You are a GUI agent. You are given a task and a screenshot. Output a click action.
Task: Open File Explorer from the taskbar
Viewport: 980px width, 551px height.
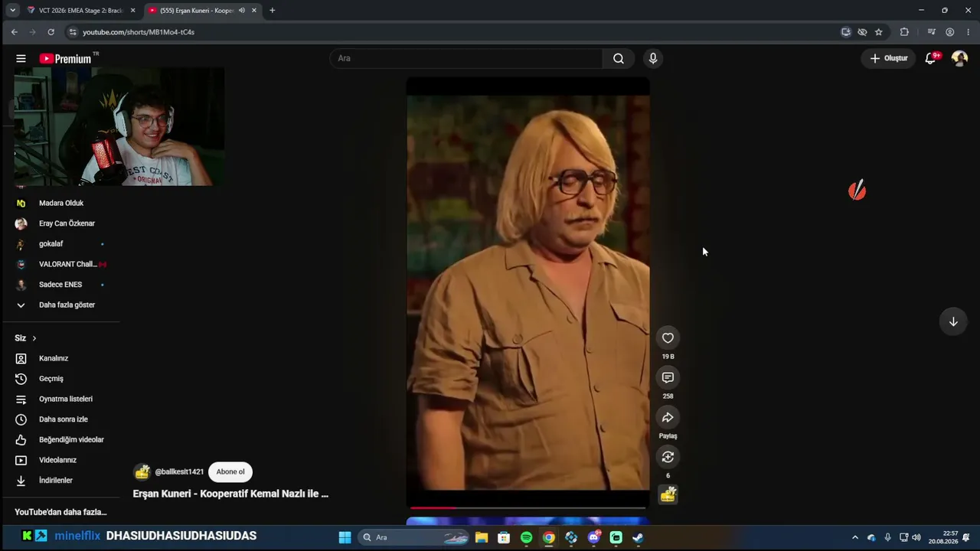tap(481, 537)
